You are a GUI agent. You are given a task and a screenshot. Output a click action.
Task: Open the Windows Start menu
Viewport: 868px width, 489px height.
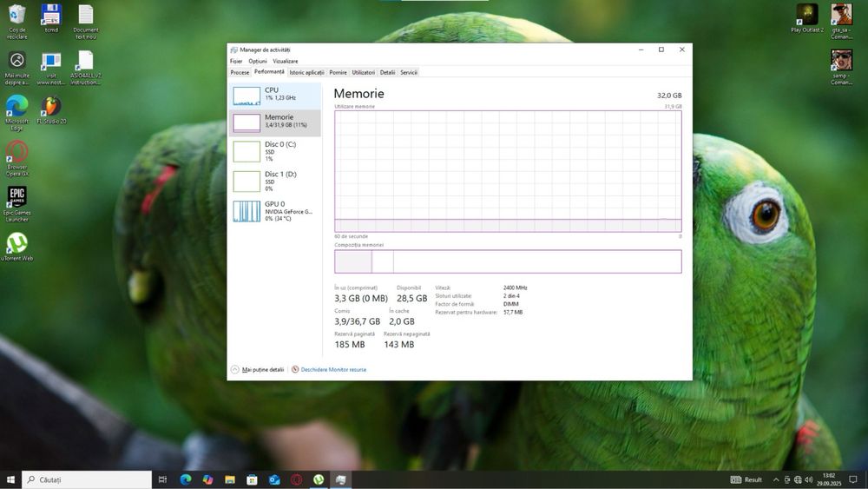pyautogui.click(x=10, y=479)
